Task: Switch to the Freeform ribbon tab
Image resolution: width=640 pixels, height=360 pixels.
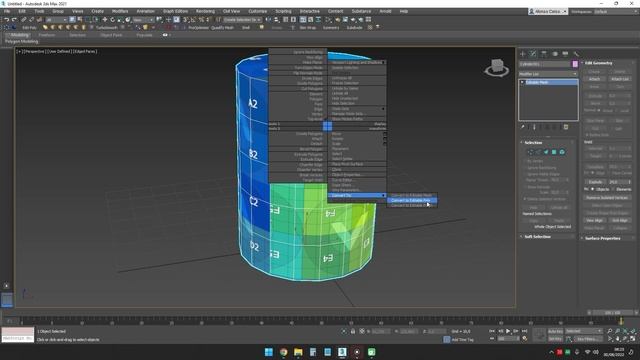Action: click(47, 35)
